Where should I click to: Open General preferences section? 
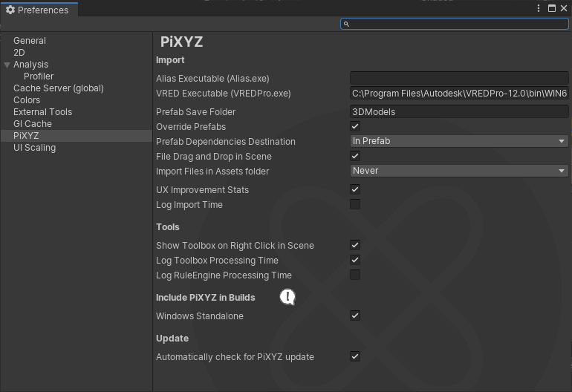[30, 41]
